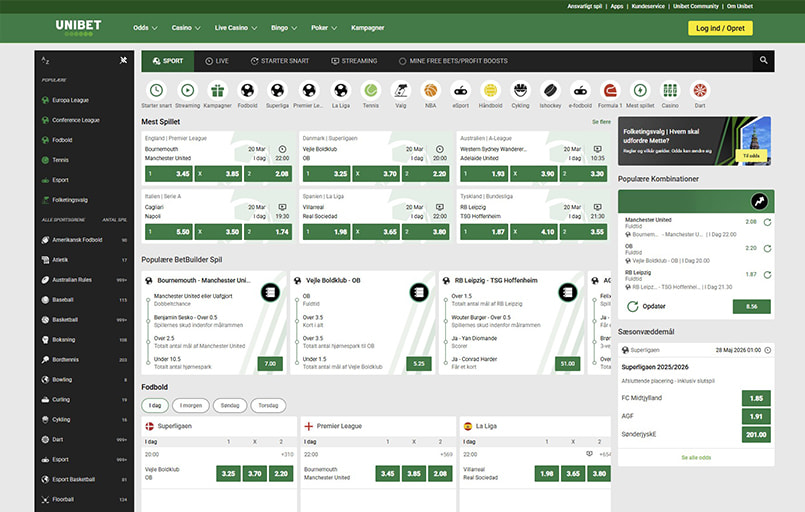Expand the Poker dropdown menu
This screenshot has width=805, height=512.
324,28
